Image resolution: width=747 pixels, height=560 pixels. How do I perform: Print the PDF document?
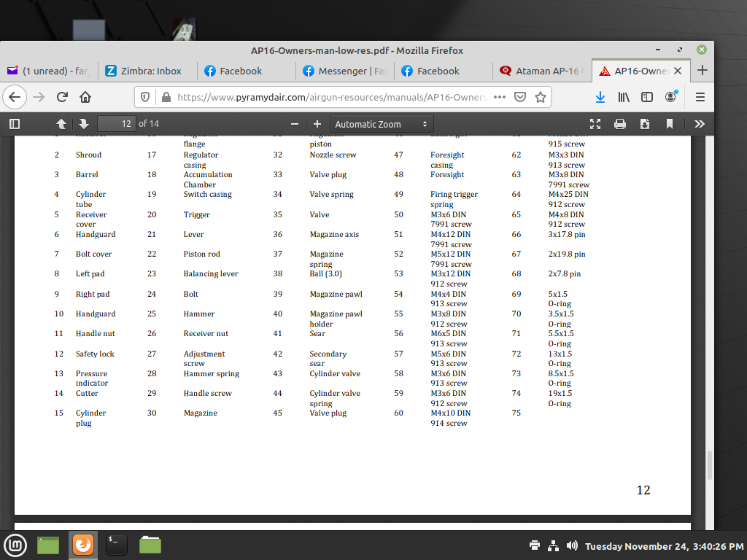pos(620,124)
